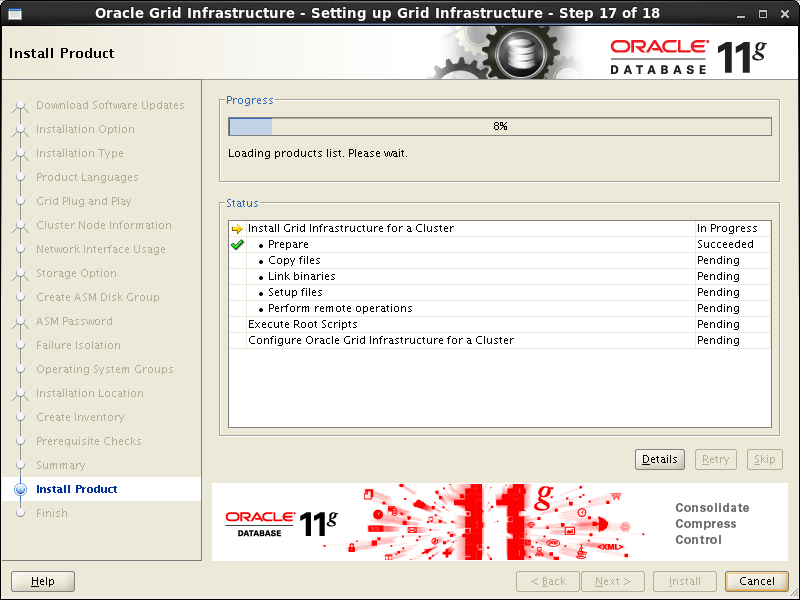This screenshot has width=800, height=600.
Task: Click the Oracle 11g promotional banner
Action: coord(499,522)
